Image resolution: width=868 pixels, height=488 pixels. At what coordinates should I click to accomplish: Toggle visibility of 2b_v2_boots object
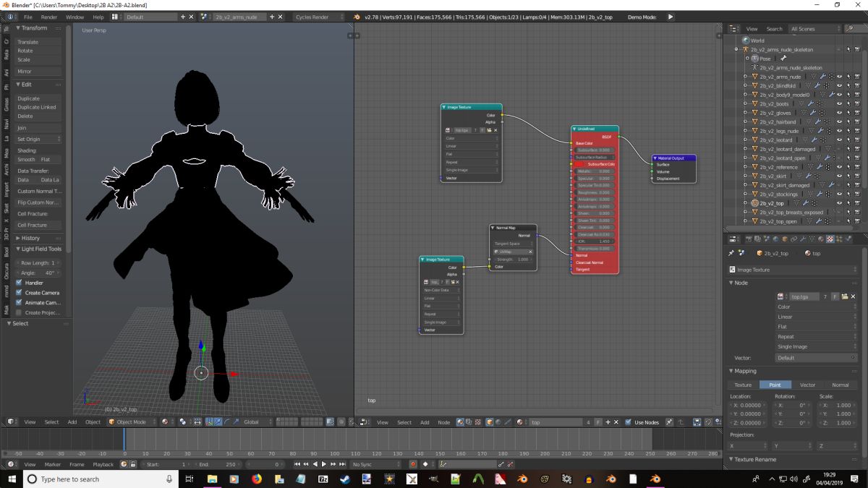tap(839, 103)
